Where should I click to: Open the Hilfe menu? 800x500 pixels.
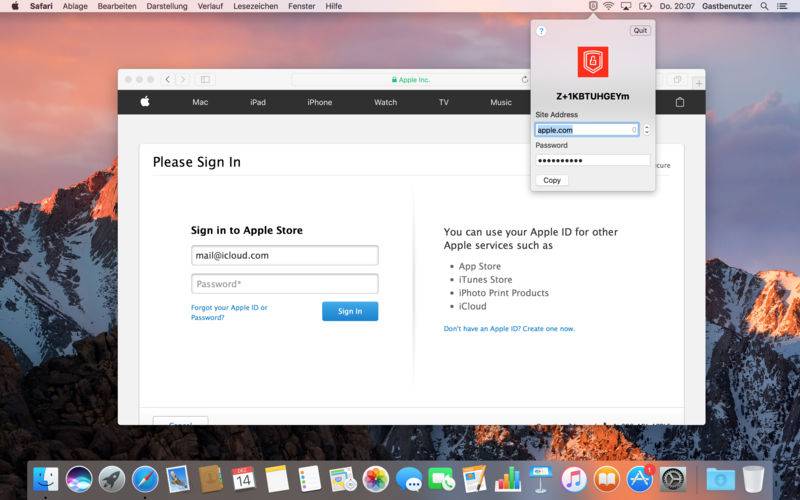(x=334, y=6)
